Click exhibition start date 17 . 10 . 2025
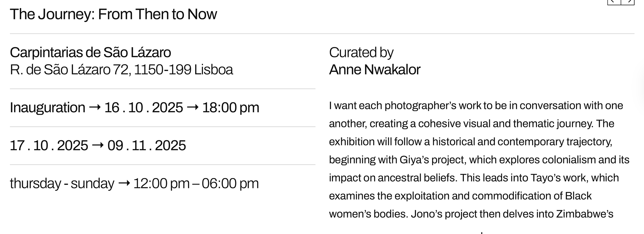The height and width of the screenshot is (234, 644). tap(49, 145)
